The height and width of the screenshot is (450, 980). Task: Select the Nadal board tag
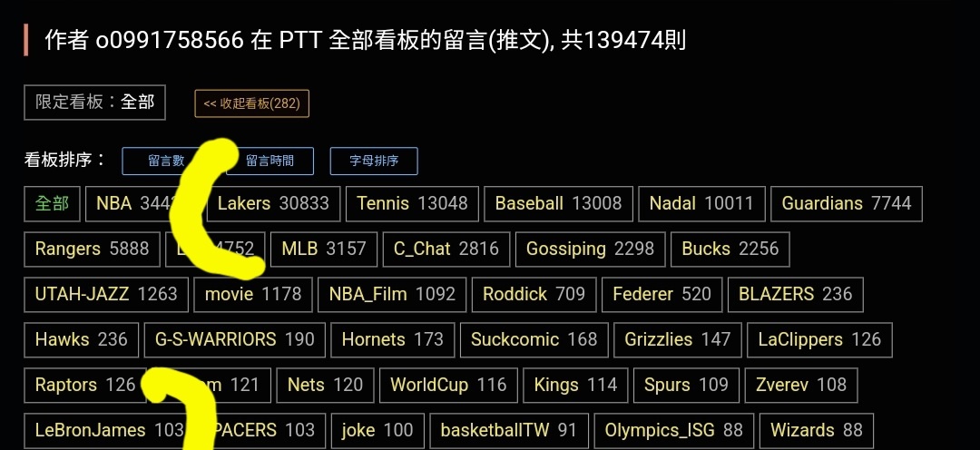click(701, 204)
